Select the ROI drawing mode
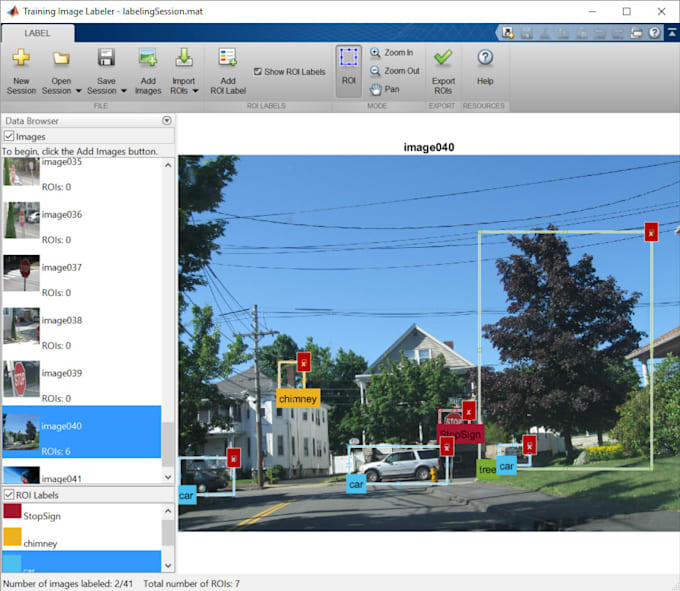 pyautogui.click(x=348, y=69)
